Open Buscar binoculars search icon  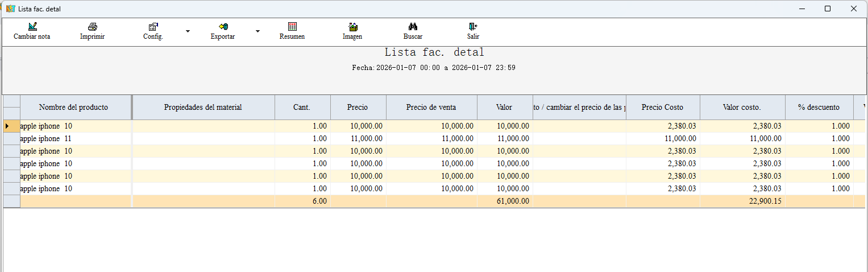point(413,27)
